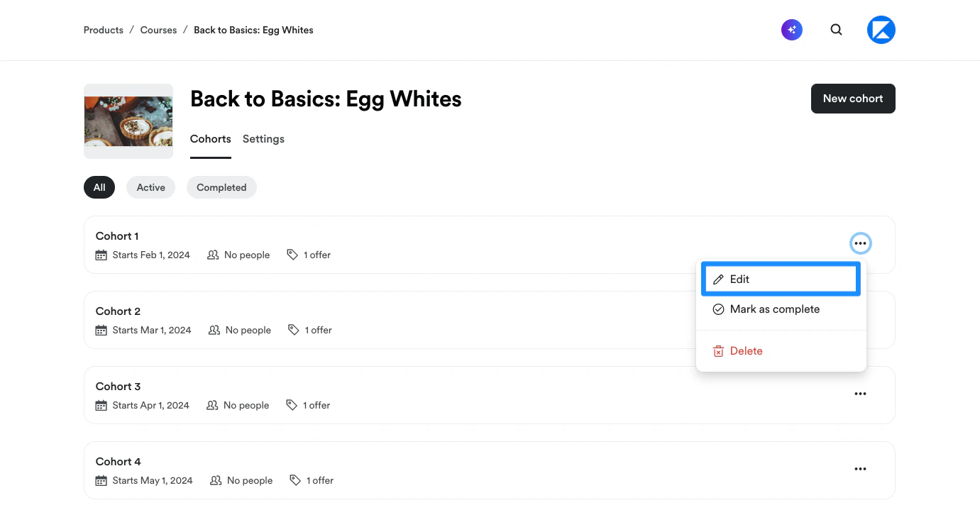Viewport: 980px width, 510px height.
Task: Click the calendar icon for Cohort 1
Action: [101, 255]
